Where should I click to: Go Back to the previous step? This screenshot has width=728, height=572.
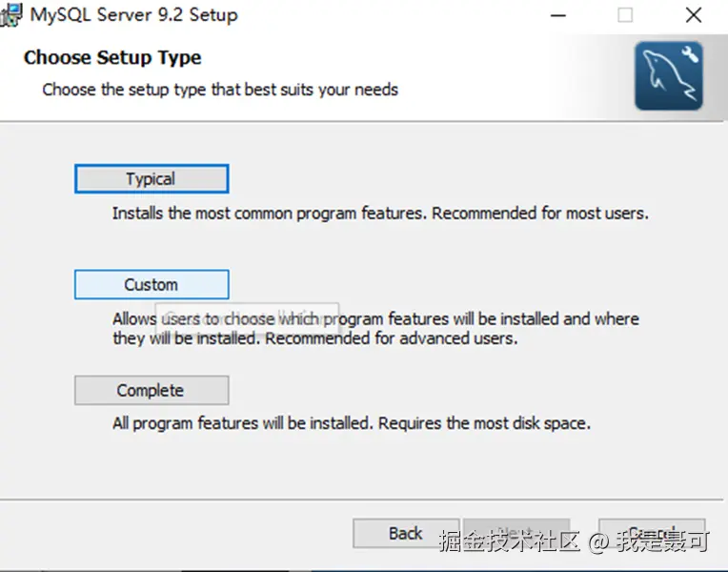click(405, 534)
